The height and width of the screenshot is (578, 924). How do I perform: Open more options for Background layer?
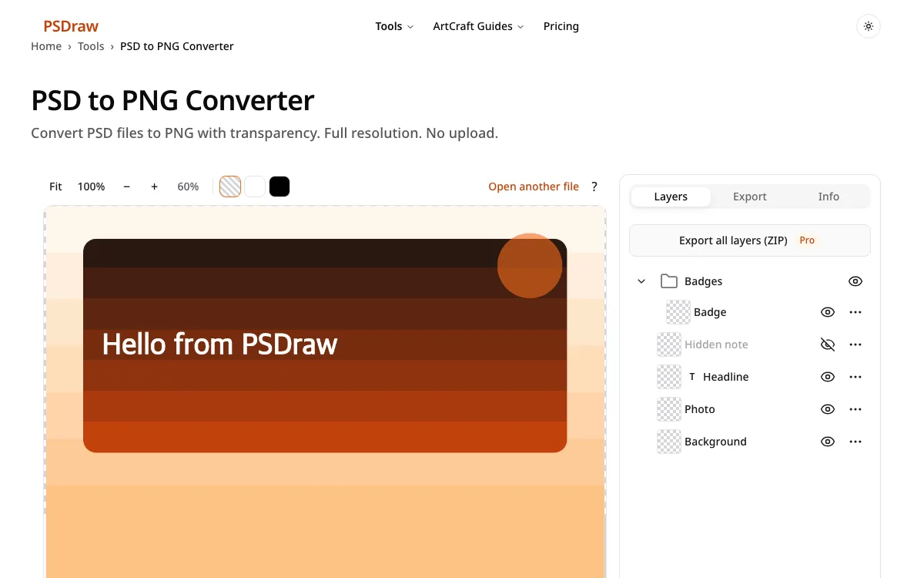coord(855,442)
